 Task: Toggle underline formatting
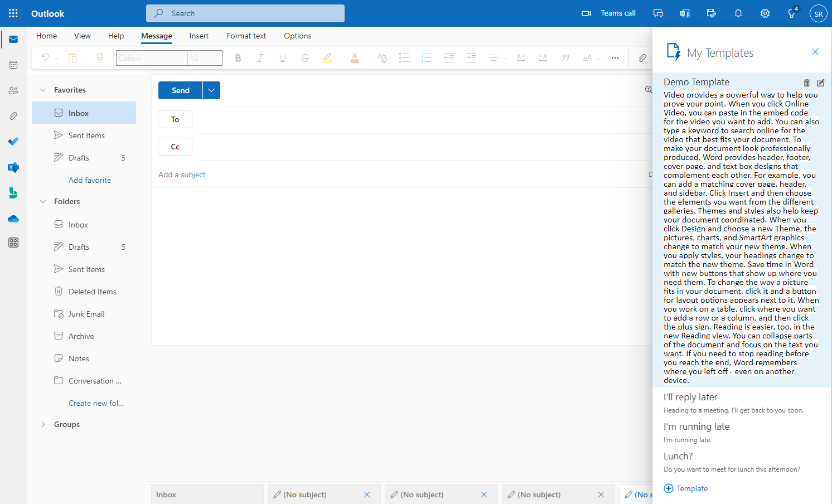point(283,58)
